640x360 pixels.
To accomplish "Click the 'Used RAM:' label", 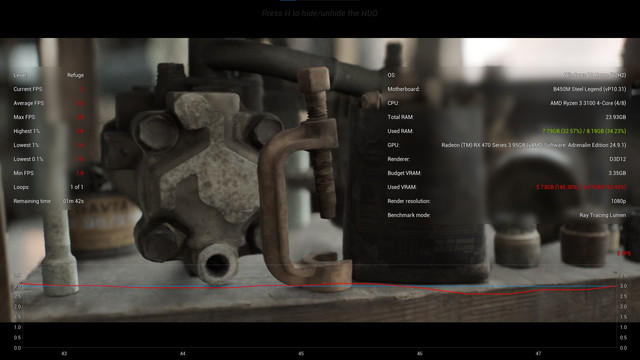I will 400,131.
